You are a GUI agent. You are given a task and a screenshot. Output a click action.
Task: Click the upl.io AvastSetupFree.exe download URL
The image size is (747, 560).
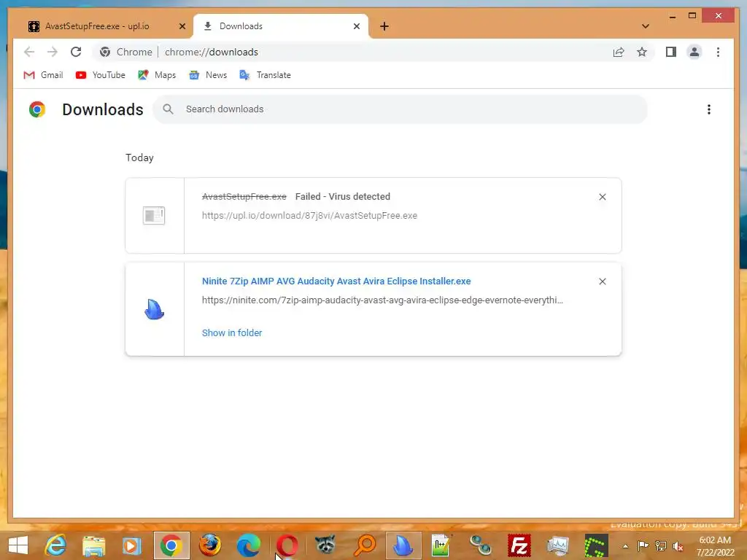coord(309,215)
